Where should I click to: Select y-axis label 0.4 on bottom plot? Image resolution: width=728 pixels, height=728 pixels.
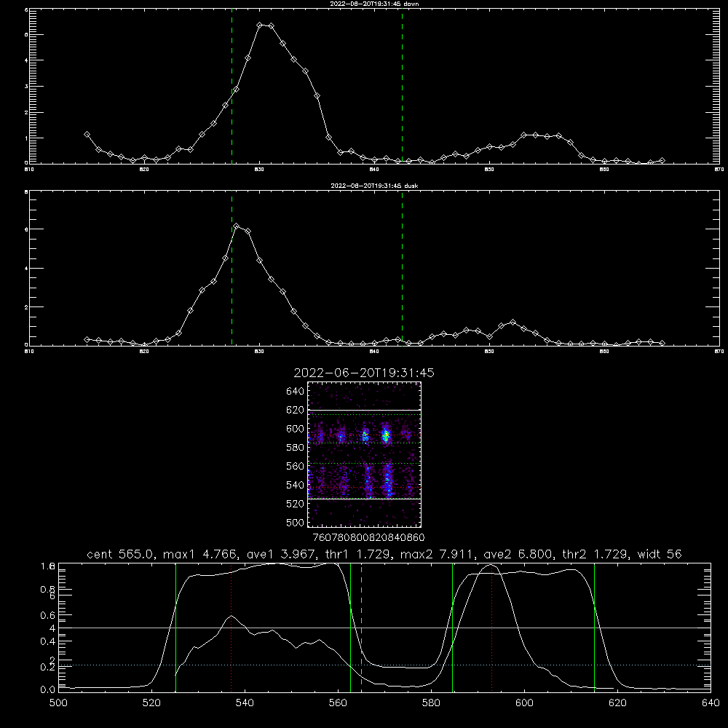tap(48, 641)
